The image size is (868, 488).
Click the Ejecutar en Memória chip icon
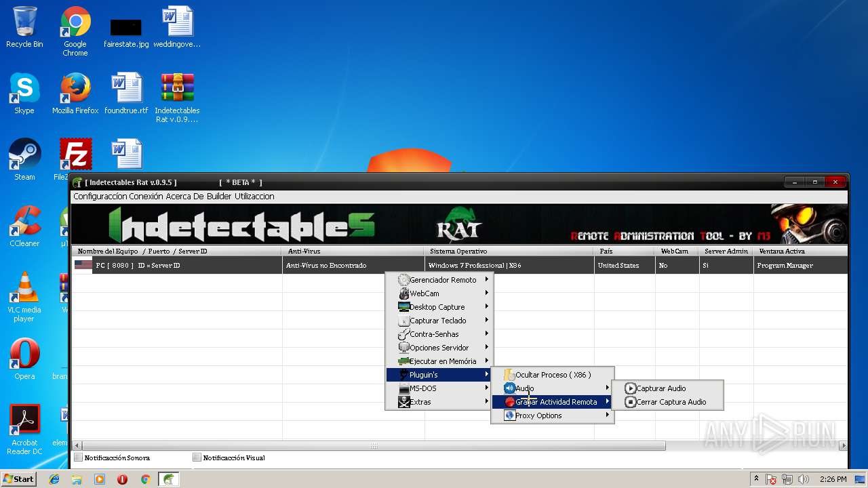pyautogui.click(x=403, y=361)
